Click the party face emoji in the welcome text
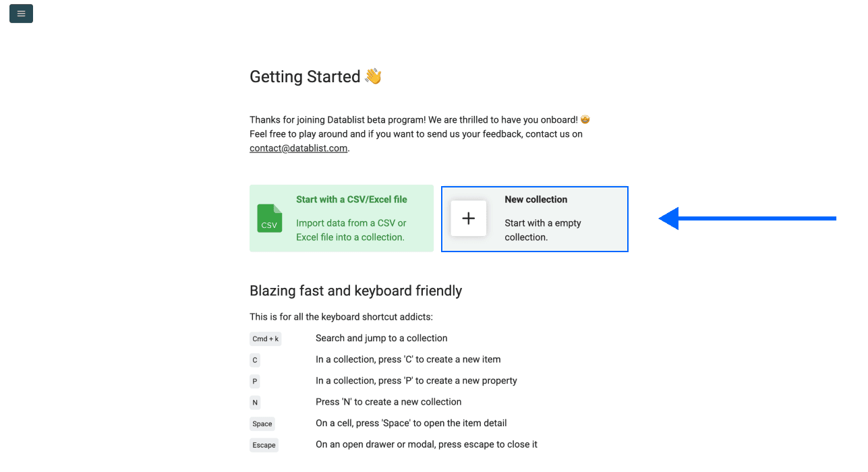 click(584, 119)
